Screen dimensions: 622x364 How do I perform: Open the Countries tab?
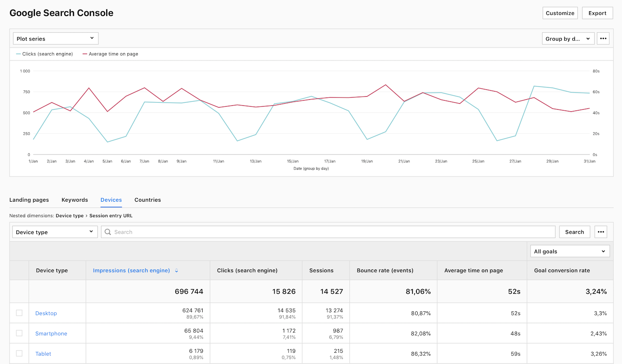(x=148, y=200)
